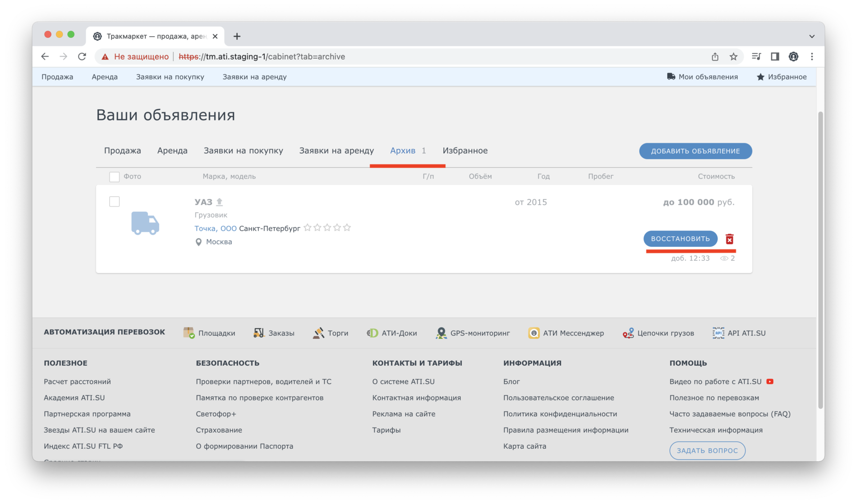Switch to Заявки на покупку cabinet tab
Viewport: 857px width, 504px height.
[x=243, y=150]
